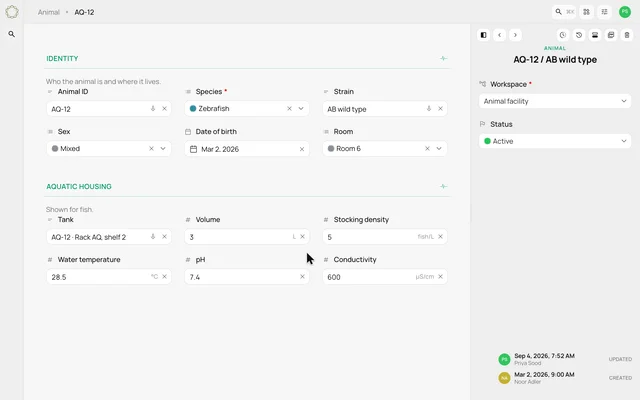
Task: Click the IDENTITY section heading
Action: tap(62, 58)
